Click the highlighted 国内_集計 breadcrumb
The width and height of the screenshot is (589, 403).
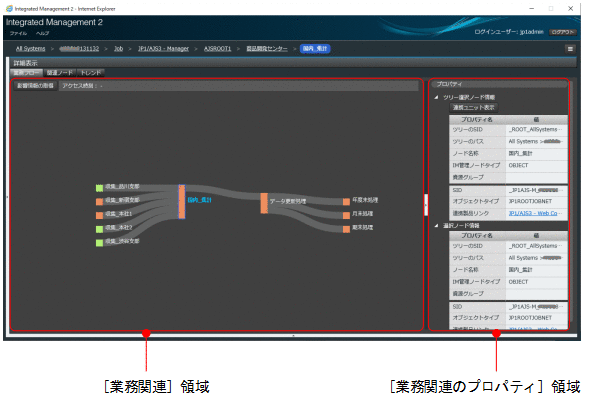(315, 48)
